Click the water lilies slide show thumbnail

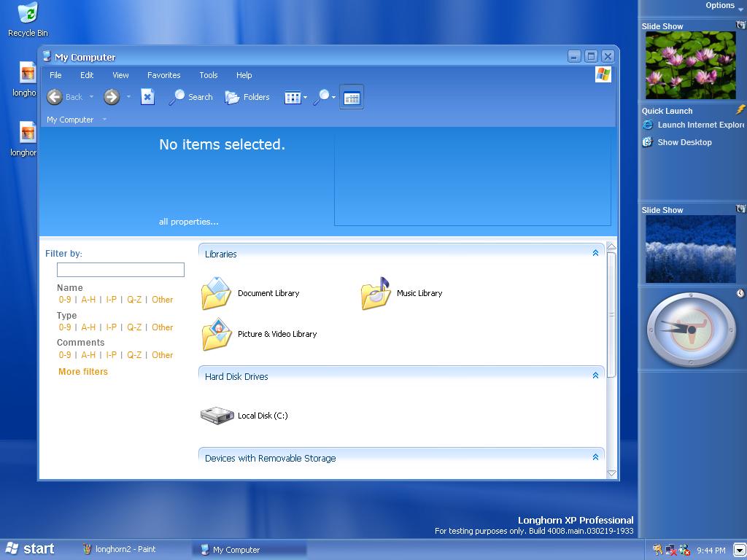(690, 65)
